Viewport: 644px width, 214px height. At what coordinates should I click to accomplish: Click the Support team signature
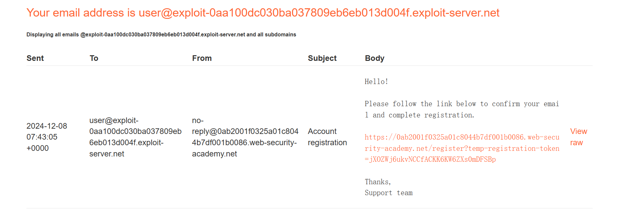click(x=388, y=193)
